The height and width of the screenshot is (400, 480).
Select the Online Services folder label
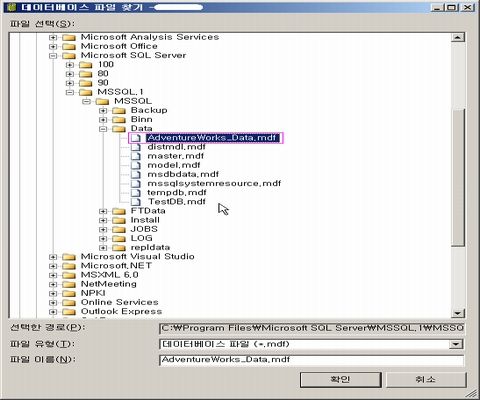coord(120,302)
